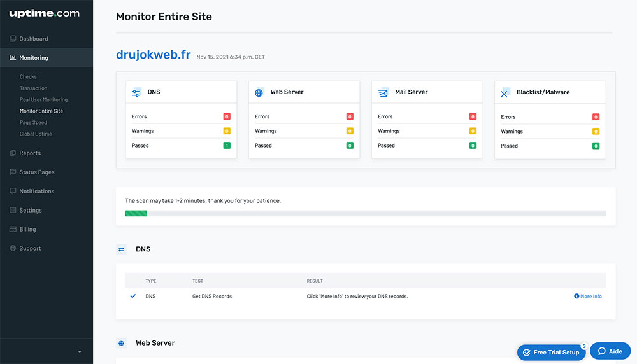Click the Mail Server card envelope icon

click(383, 92)
